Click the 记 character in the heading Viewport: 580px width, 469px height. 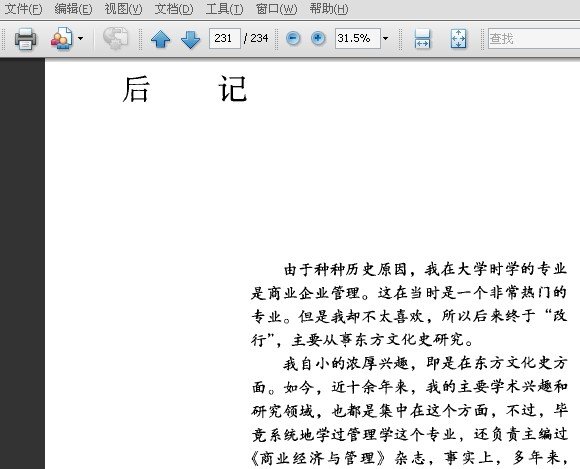[232, 89]
